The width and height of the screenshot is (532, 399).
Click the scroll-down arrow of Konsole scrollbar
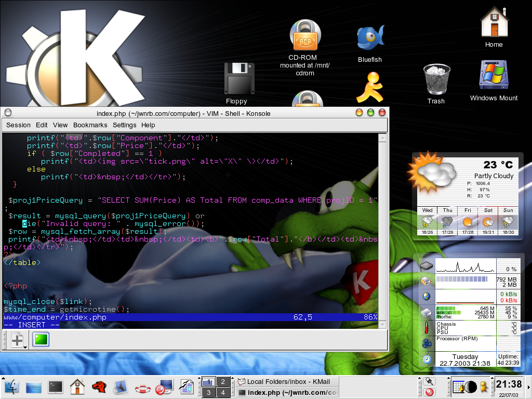point(382,325)
